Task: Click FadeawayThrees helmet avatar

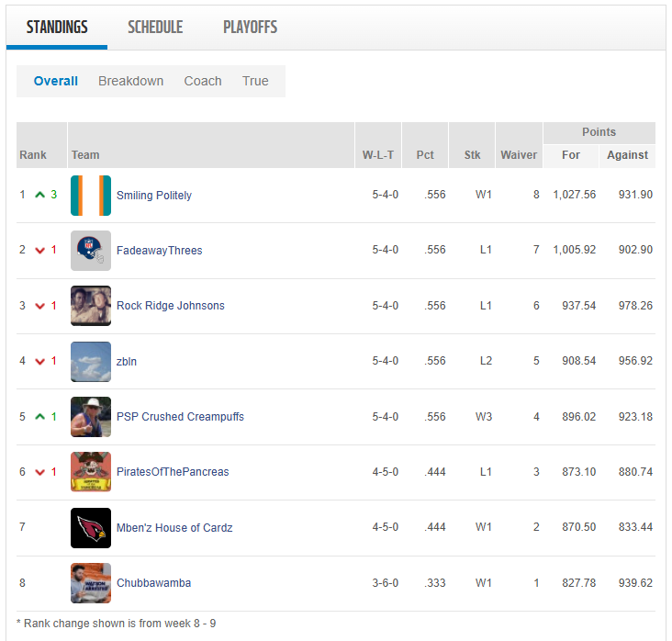Action: 90,251
